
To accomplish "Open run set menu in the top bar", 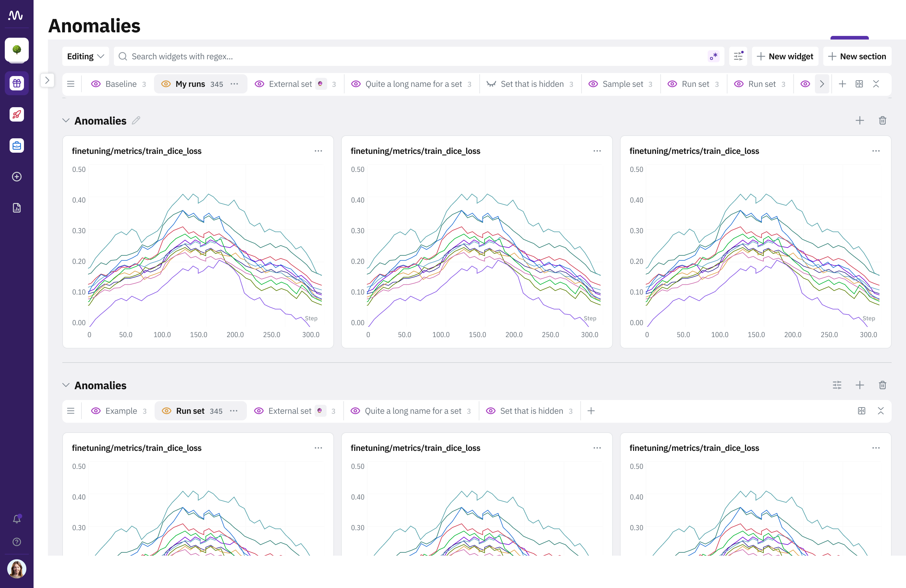I will pos(71,84).
